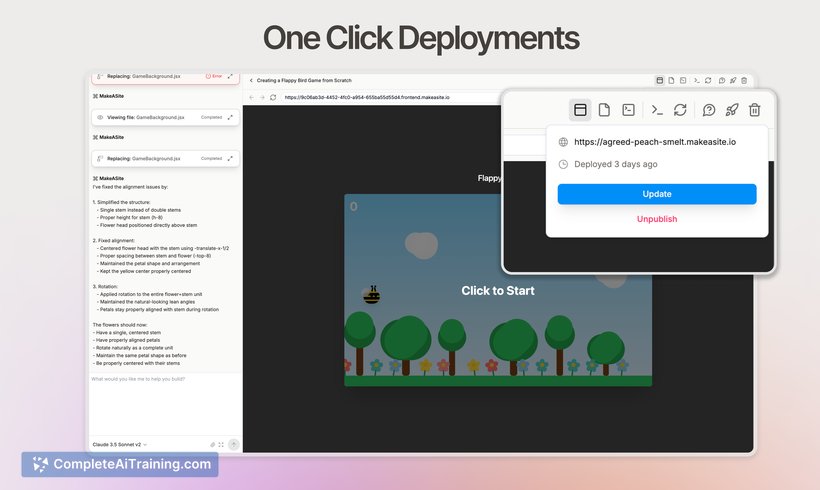This screenshot has height=490, width=820.
Task: Click 'Creating a Flappy Bird Game from Scratch' title
Action: (304, 81)
